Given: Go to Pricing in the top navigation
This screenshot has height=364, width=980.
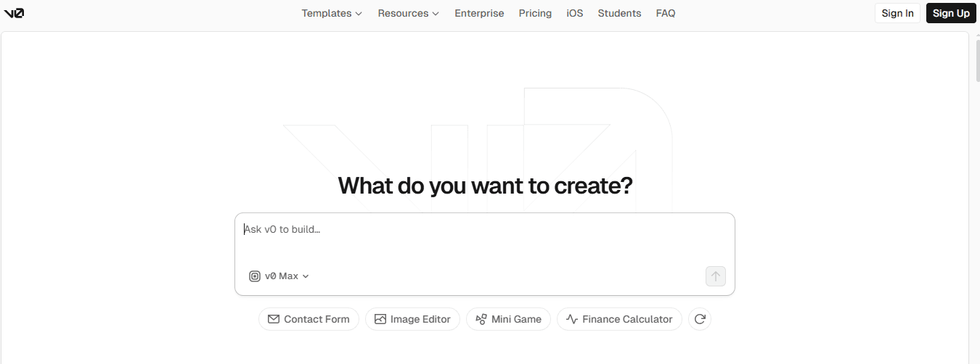Looking at the screenshot, I should click(535, 13).
